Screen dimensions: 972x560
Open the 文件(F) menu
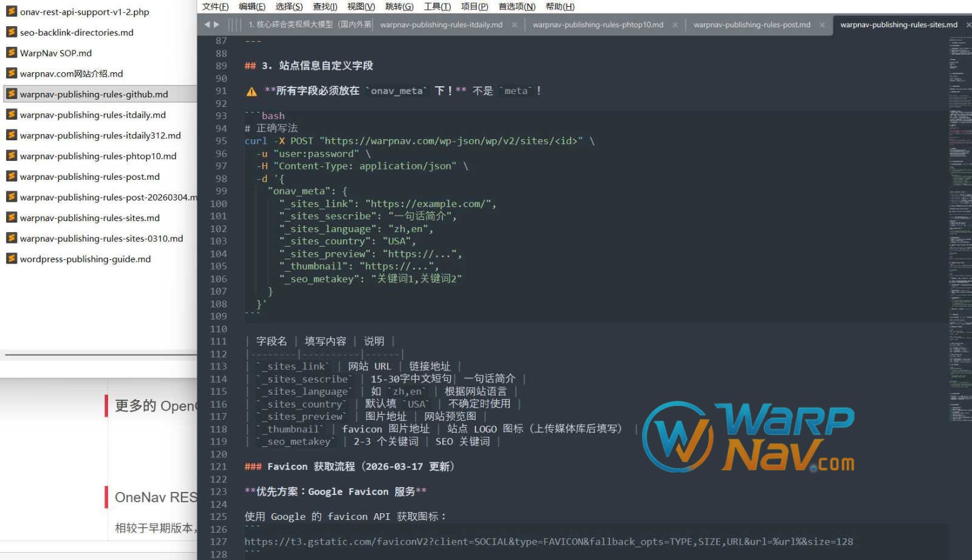pyautogui.click(x=214, y=7)
